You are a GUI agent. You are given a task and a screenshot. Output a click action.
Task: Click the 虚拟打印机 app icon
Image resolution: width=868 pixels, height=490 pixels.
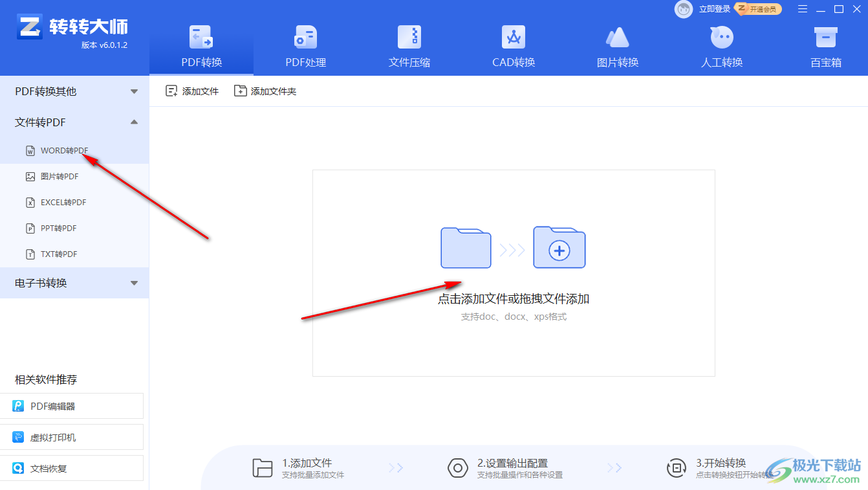[x=18, y=437]
